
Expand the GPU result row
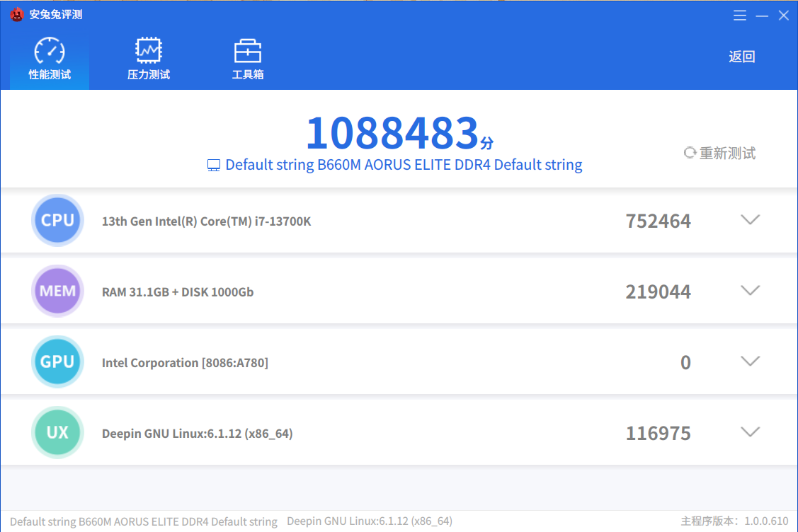750,362
